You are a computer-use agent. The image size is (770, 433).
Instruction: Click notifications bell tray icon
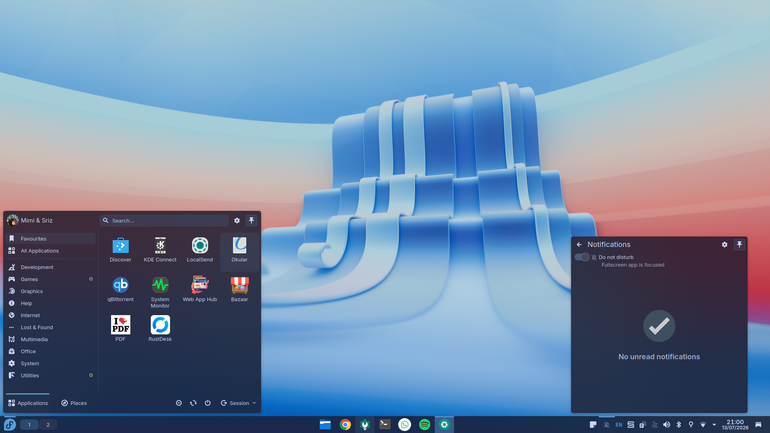point(606,425)
